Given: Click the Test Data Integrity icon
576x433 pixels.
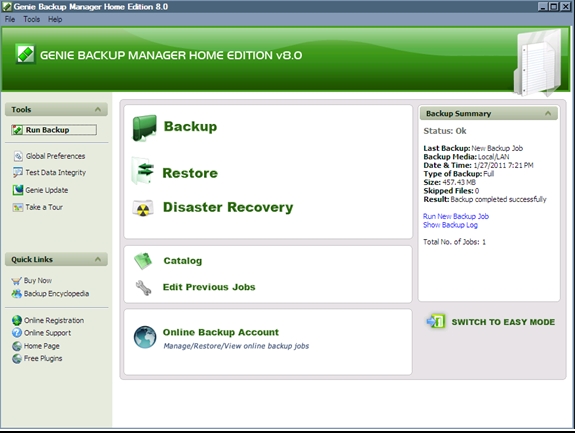Looking at the screenshot, I should (18, 173).
